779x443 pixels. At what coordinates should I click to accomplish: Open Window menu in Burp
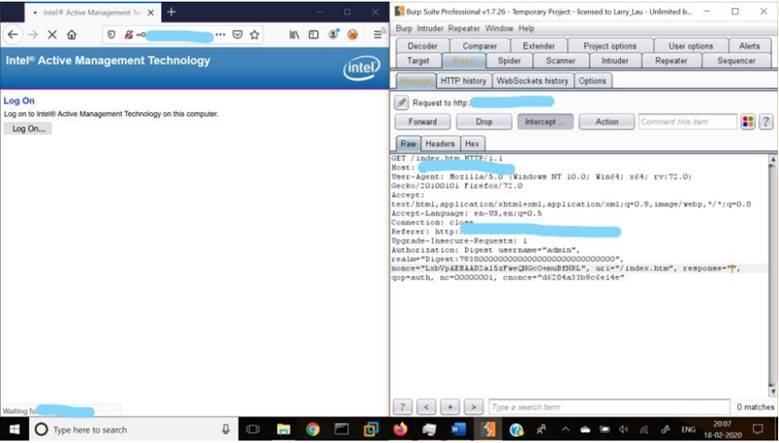[x=499, y=28]
